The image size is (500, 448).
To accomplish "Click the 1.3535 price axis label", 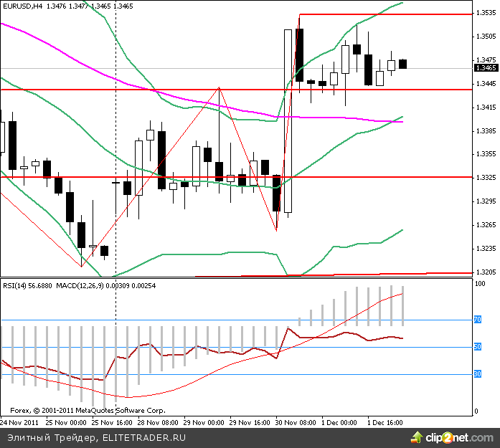I will 485,13.
